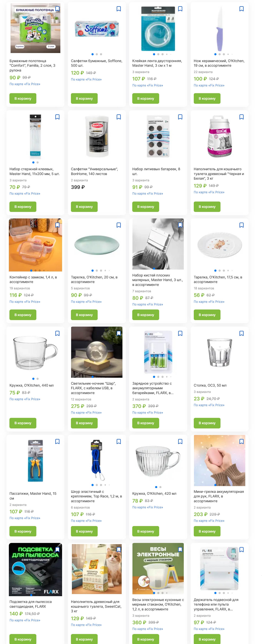
Task: Add FLARX battery charger to cart
Action: [146, 423]
